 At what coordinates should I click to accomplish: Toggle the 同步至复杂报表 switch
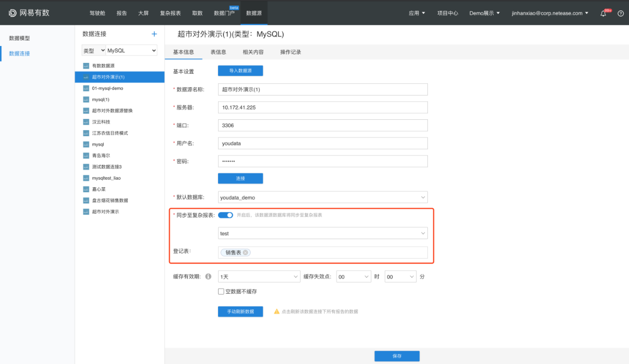click(226, 215)
